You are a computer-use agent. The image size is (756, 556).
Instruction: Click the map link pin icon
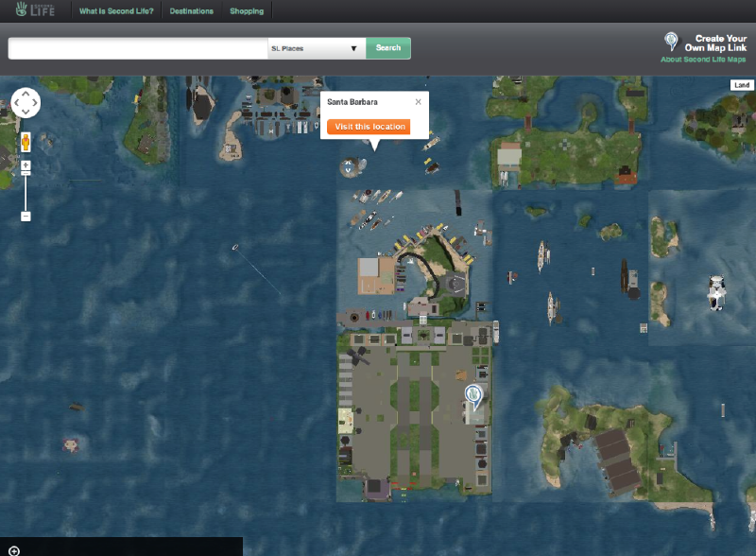click(x=671, y=41)
